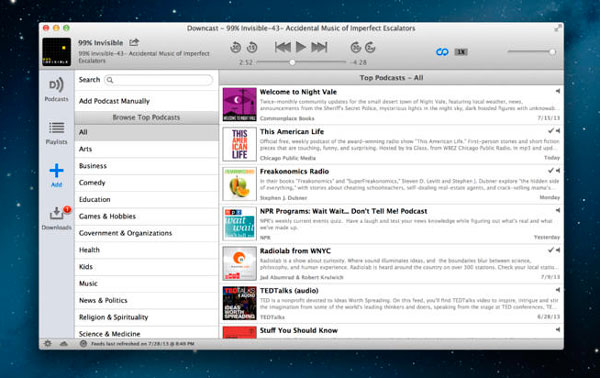This screenshot has height=378, width=600.
Task: Select the Comedy category
Action: [147, 182]
